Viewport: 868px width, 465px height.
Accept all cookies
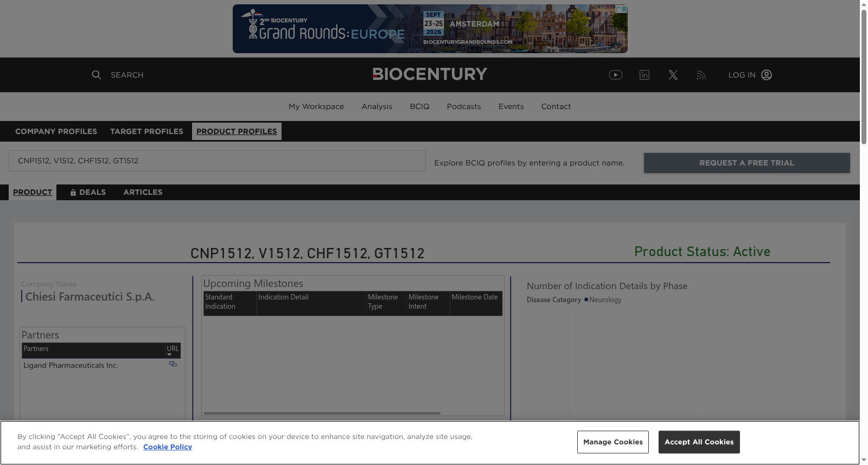[x=699, y=442]
